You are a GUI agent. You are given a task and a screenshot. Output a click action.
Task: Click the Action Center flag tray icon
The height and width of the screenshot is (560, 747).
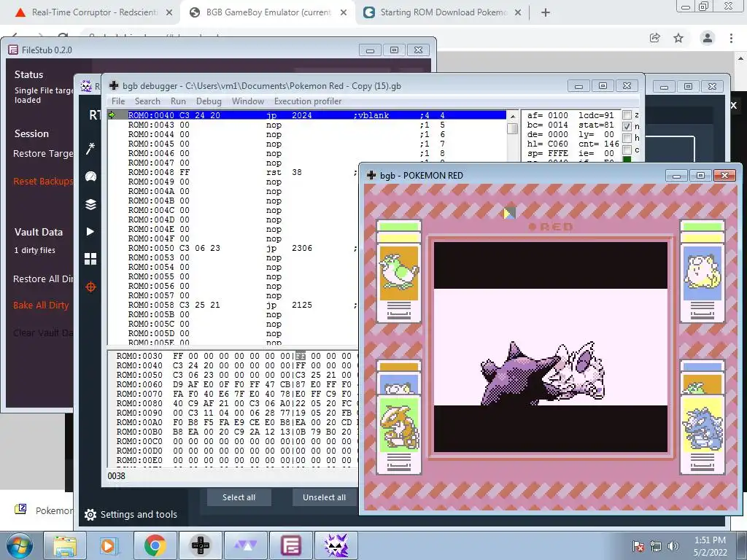tap(638, 546)
